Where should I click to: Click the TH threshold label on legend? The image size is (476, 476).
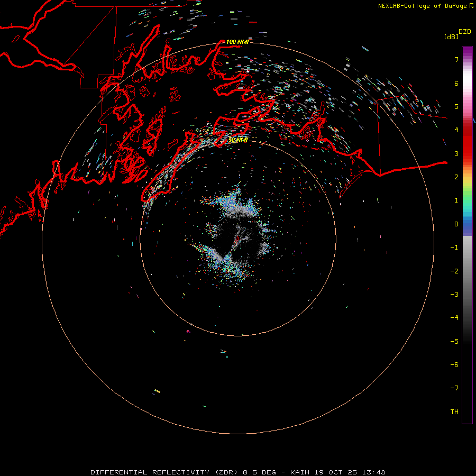tap(454, 412)
